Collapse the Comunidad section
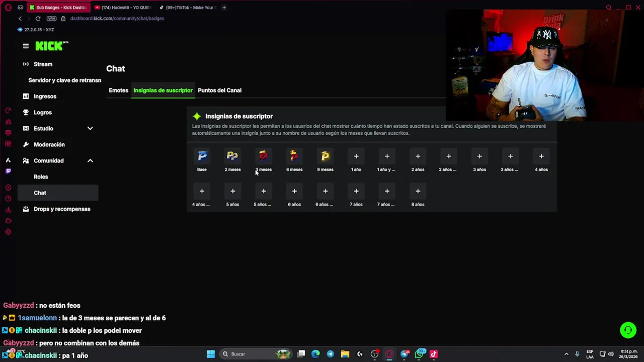The height and width of the screenshot is (362, 644). point(90,161)
